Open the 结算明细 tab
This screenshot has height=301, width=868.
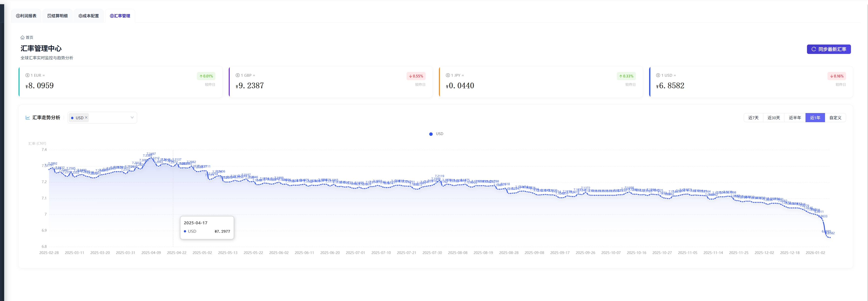tap(57, 16)
